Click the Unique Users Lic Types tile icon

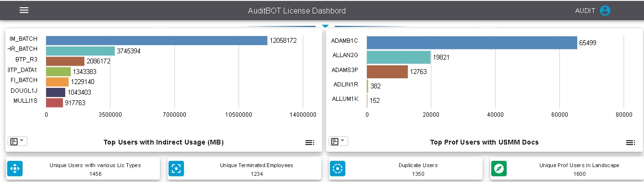(15, 169)
